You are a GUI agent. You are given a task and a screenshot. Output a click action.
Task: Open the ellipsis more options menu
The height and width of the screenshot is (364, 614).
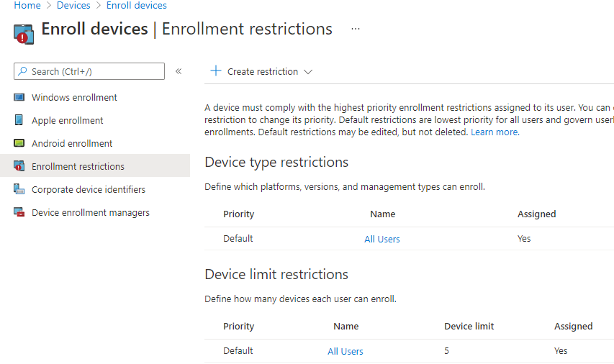point(355,29)
